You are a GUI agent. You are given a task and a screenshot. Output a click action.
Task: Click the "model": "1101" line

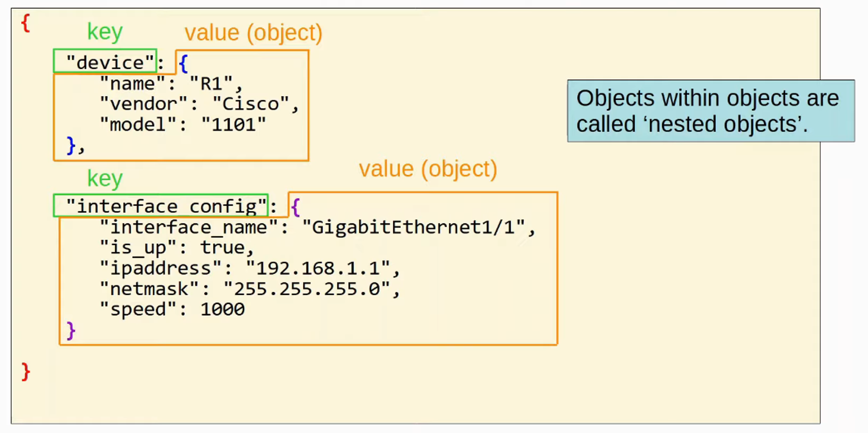coord(182,125)
